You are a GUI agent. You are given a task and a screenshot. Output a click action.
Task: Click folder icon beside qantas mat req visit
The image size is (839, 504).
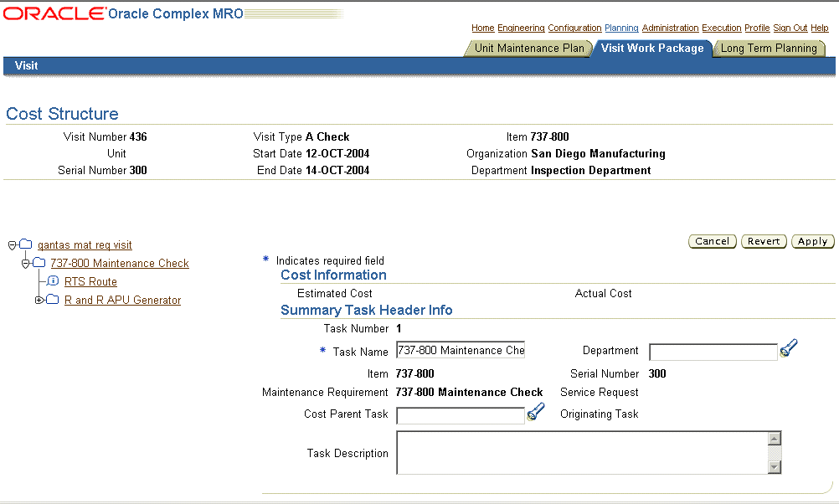26,244
